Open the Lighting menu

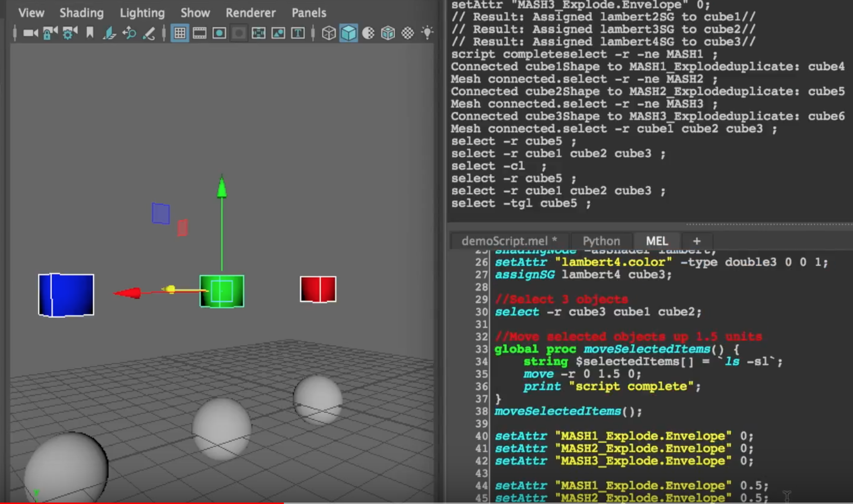pos(142,13)
